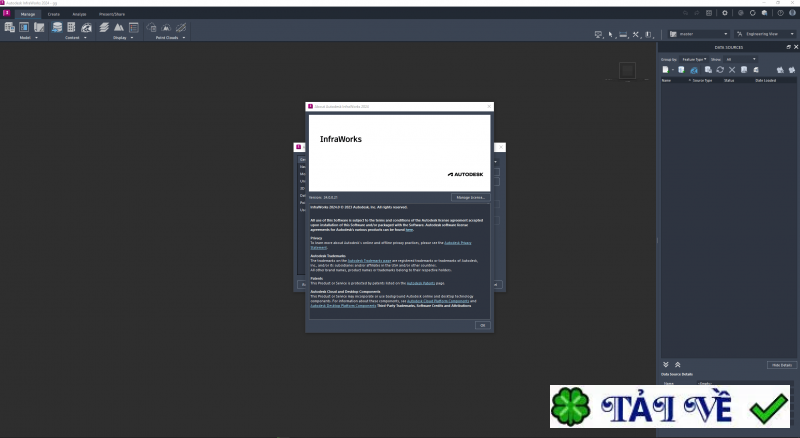Screen dimensions: 800x438
Task: Click the crossed measure tools icon
Action: click(x=636, y=35)
